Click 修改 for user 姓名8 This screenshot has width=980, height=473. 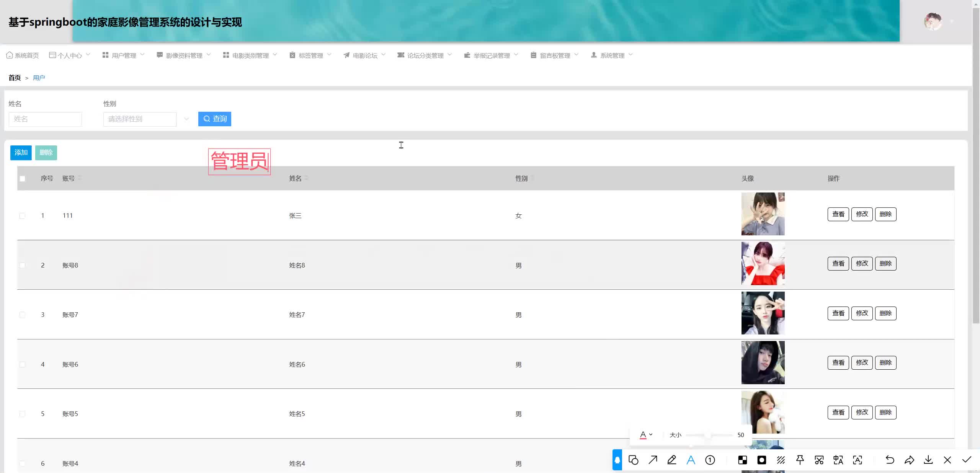pos(862,264)
